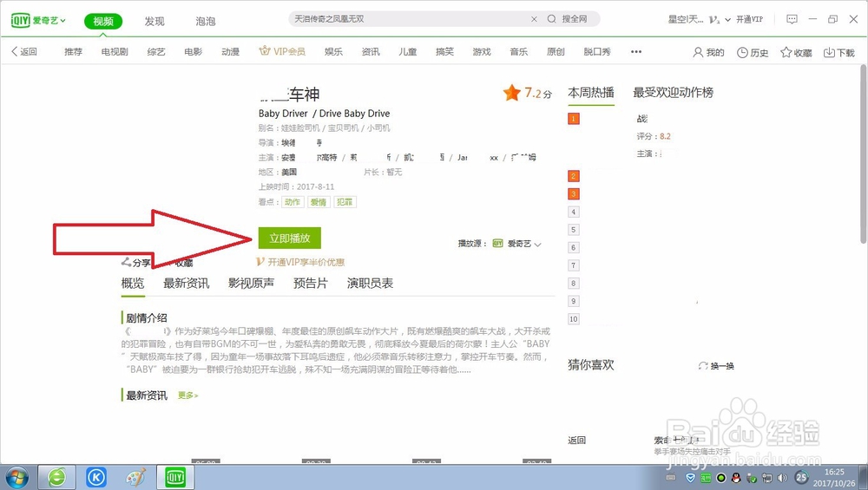Open the blue K music taskbar icon

[96, 477]
